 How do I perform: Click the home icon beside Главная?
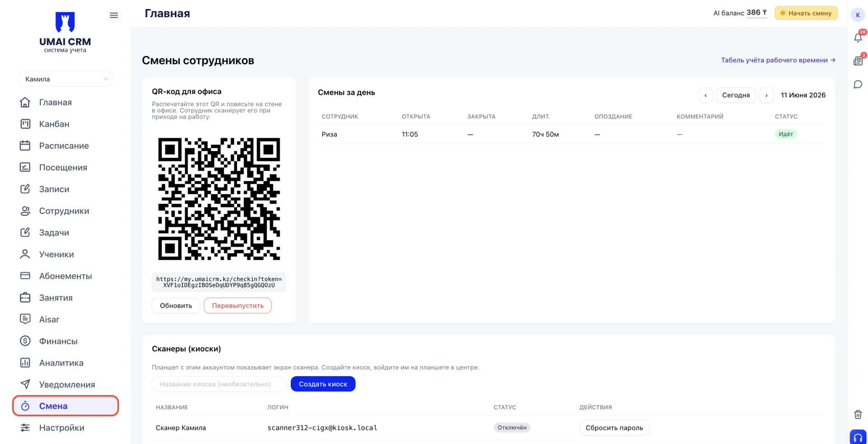pyautogui.click(x=25, y=102)
